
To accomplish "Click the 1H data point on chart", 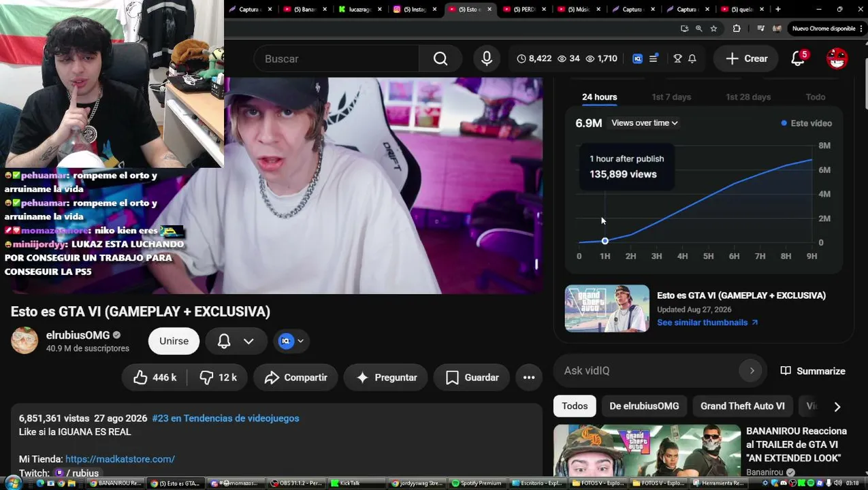I will click(605, 241).
